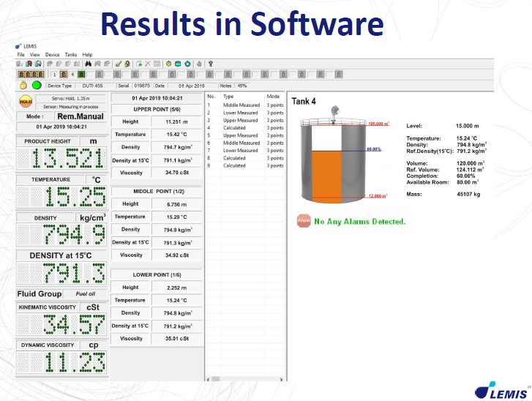Click the Mass value 45107 kg
This screenshot has width=532, height=401.
(x=468, y=195)
